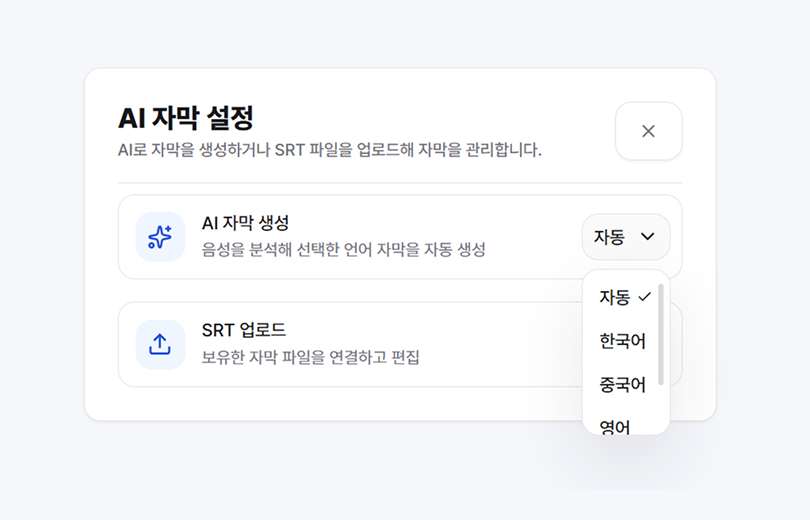Viewport: 810px width, 520px height.
Task: Choose 중국어 from the language list
Action: pos(622,385)
